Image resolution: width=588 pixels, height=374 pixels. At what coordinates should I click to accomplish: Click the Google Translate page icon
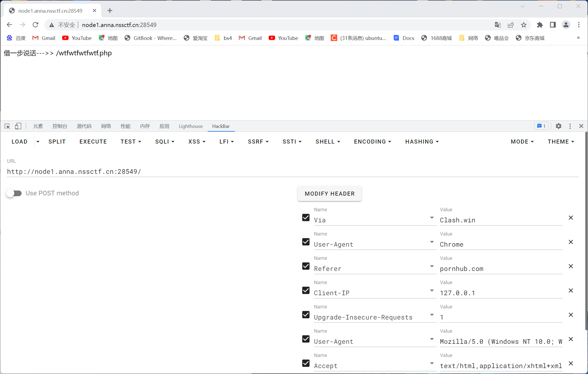click(x=498, y=25)
